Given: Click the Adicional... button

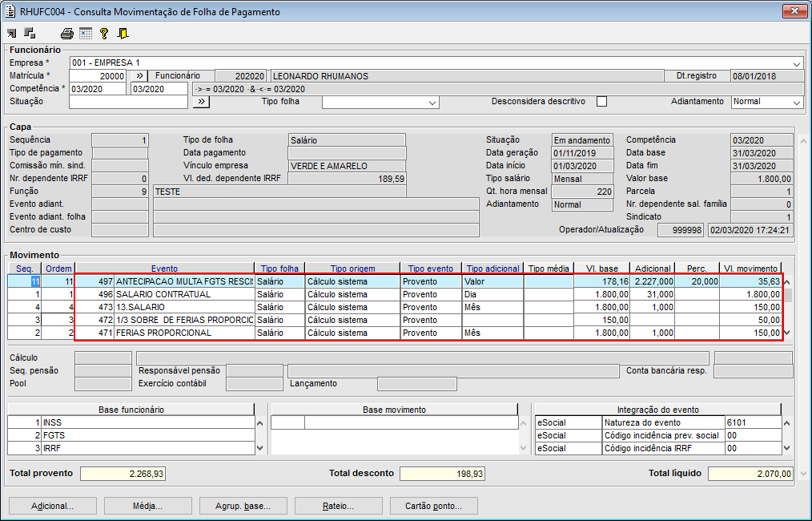Looking at the screenshot, I should [x=52, y=506].
